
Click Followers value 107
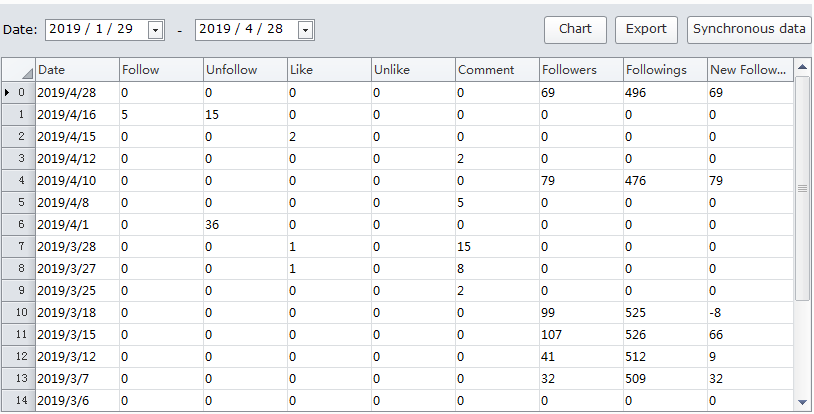coord(582,335)
